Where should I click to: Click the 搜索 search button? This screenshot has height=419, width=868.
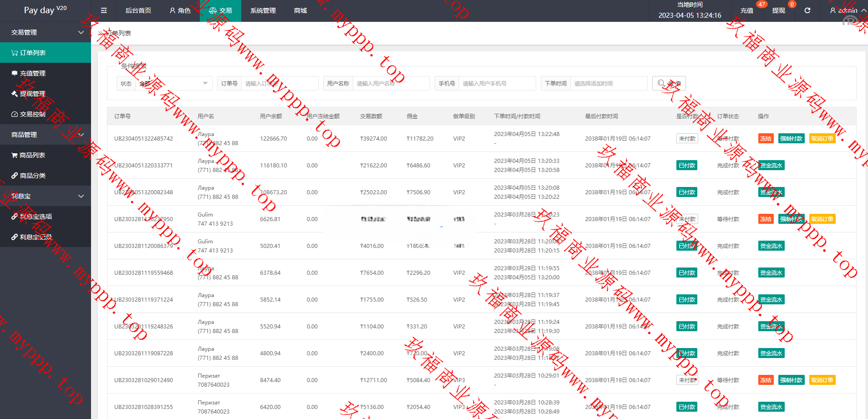click(669, 84)
